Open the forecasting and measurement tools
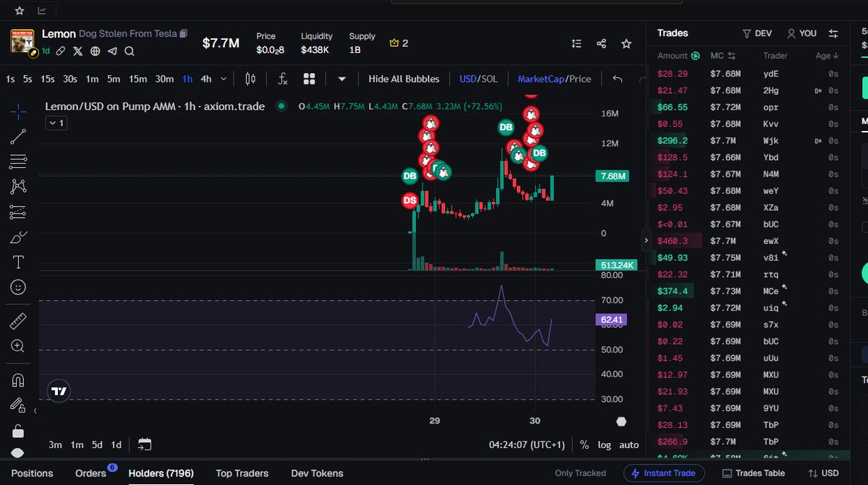868x485 pixels. coord(19,211)
